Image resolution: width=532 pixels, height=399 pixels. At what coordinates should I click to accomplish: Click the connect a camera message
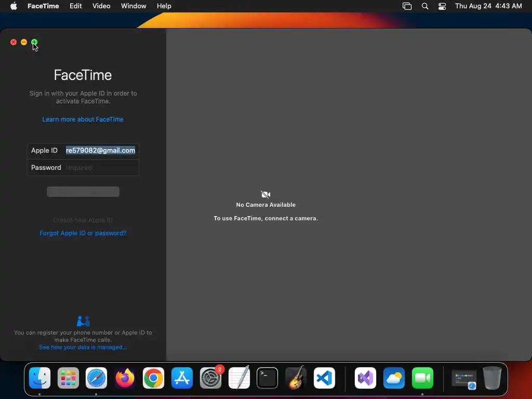coord(265,218)
